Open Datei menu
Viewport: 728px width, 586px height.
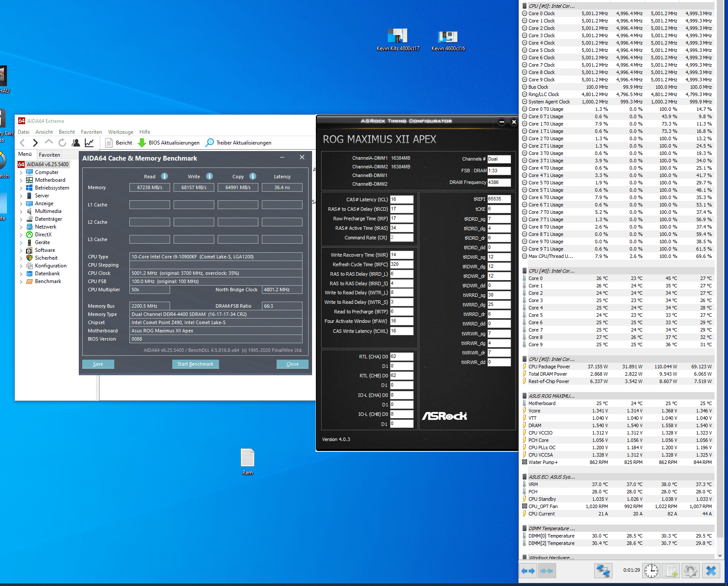click(x=24, y=132)
